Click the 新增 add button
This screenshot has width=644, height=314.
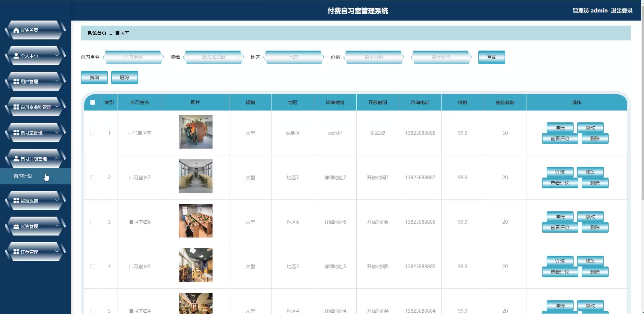click(x=94, y=77)
